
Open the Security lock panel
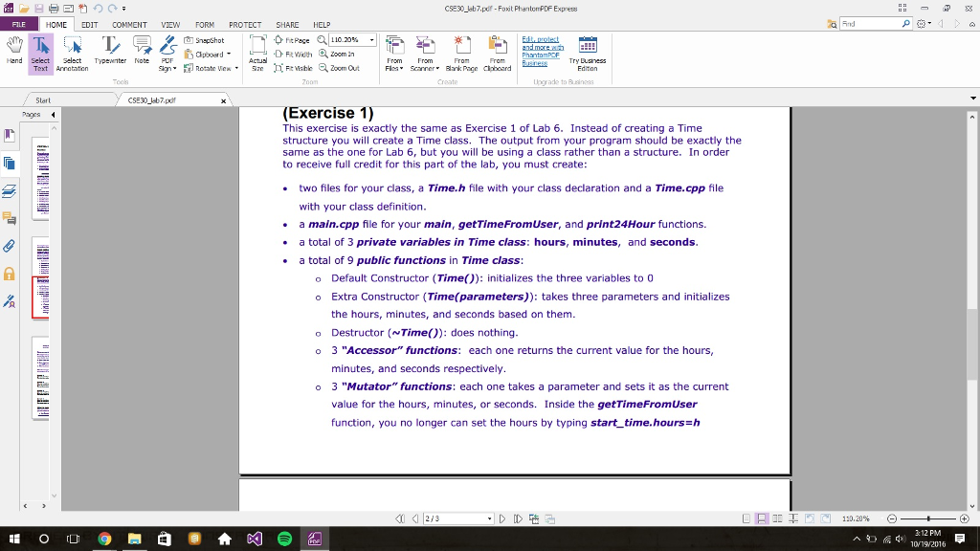pos(11,274)
